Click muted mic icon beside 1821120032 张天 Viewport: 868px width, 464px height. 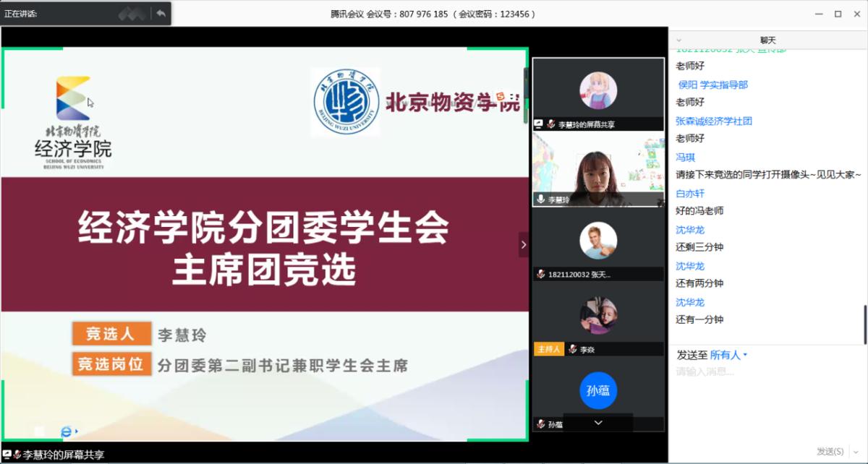coord(540,275)
